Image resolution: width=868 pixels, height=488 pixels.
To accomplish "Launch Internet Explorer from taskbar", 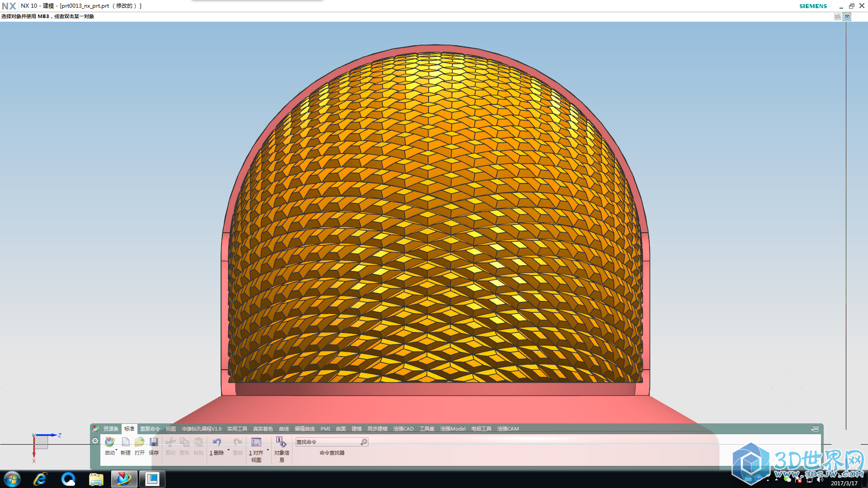I will point(40,479).
